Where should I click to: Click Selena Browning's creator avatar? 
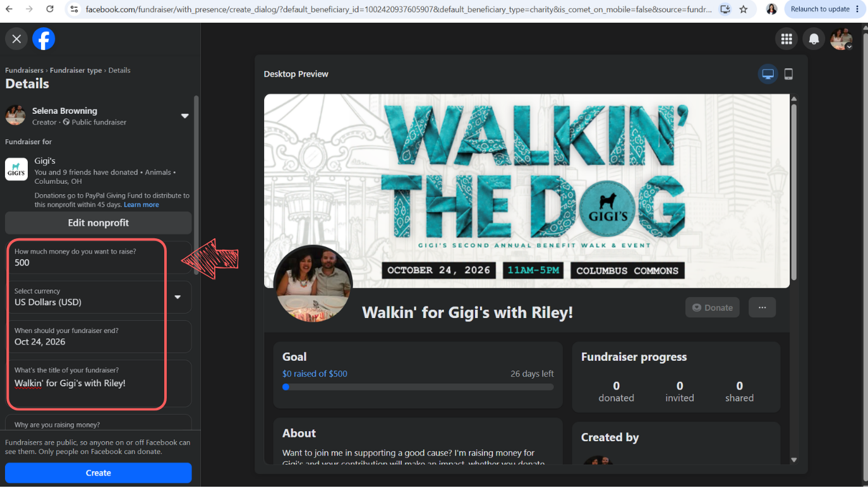15,116
